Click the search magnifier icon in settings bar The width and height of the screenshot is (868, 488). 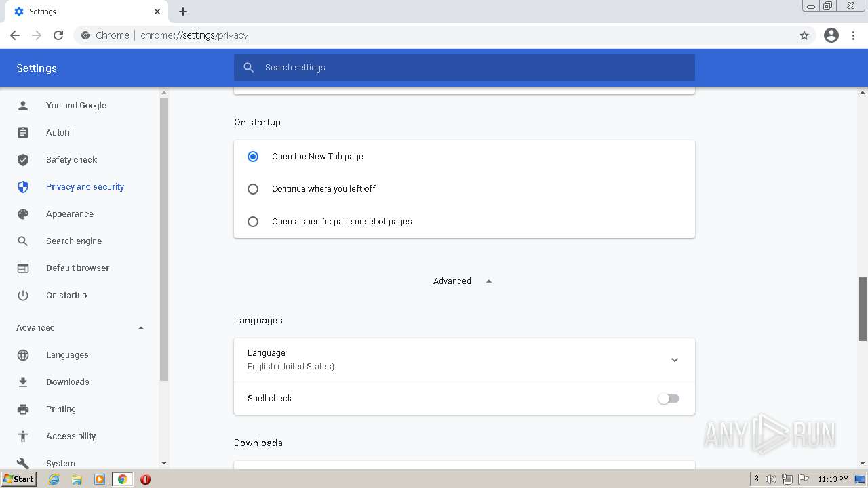pyautogui.click(x=249, y=67)
